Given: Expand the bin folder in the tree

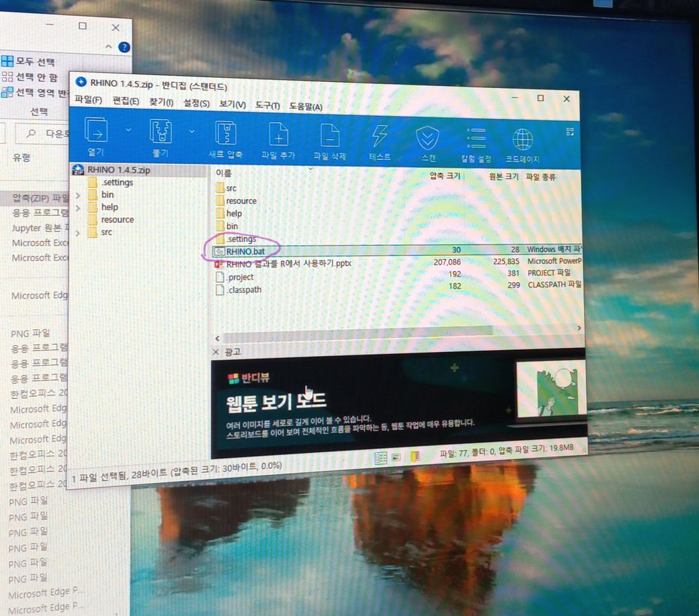Looking at the screenshot, I should pos(78,195).
